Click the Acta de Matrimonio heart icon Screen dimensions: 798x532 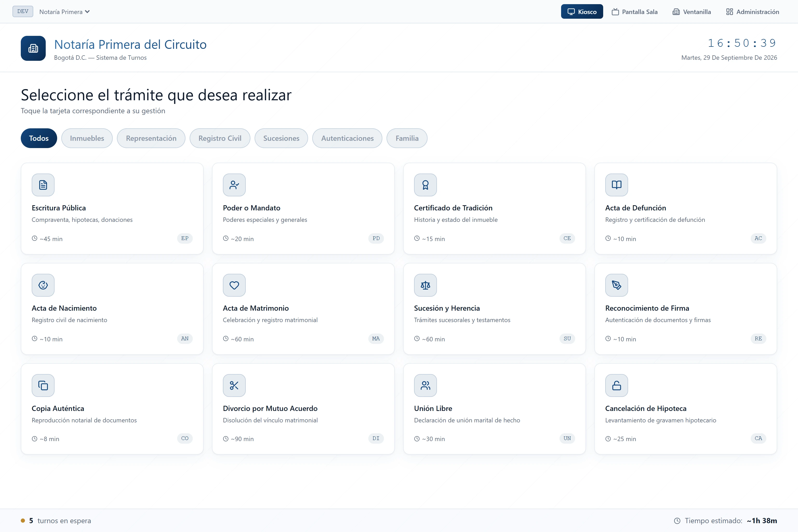pyautogui.click(x=234, y=285)
